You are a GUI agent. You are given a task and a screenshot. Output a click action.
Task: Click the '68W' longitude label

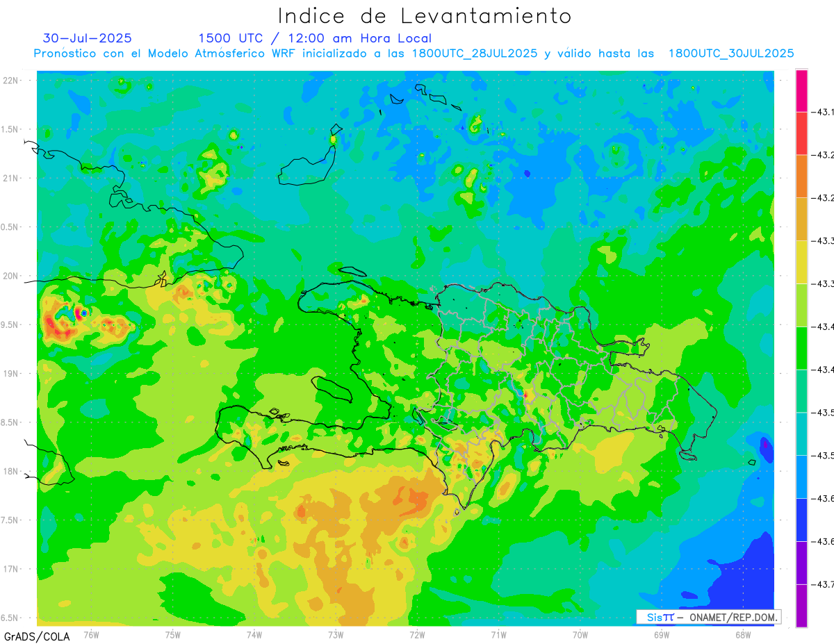pos(743,634)
